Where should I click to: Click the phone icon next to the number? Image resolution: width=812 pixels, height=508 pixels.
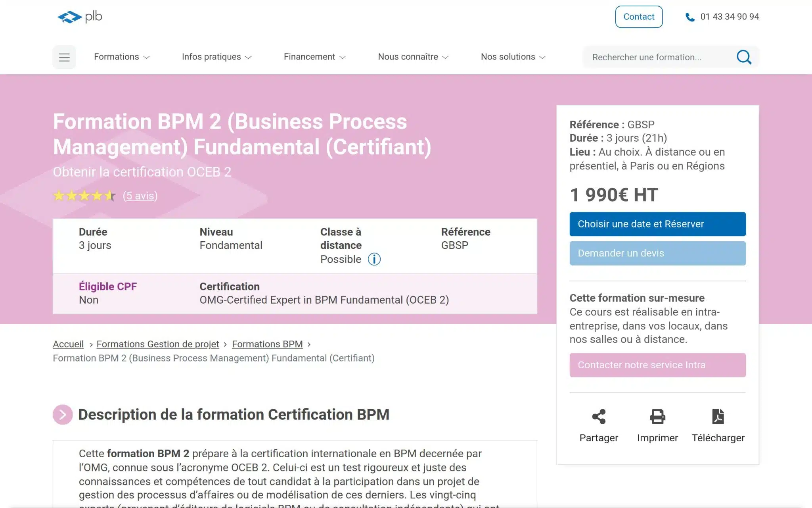coord(690,16)
